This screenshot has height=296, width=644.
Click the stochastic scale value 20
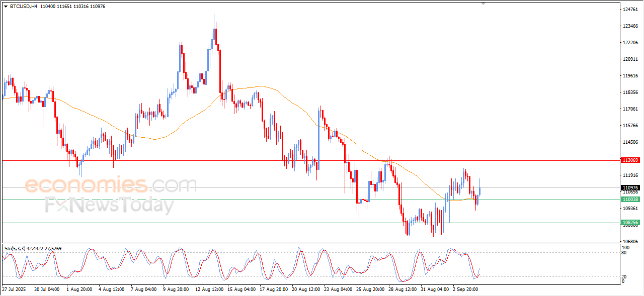[625, 277]
